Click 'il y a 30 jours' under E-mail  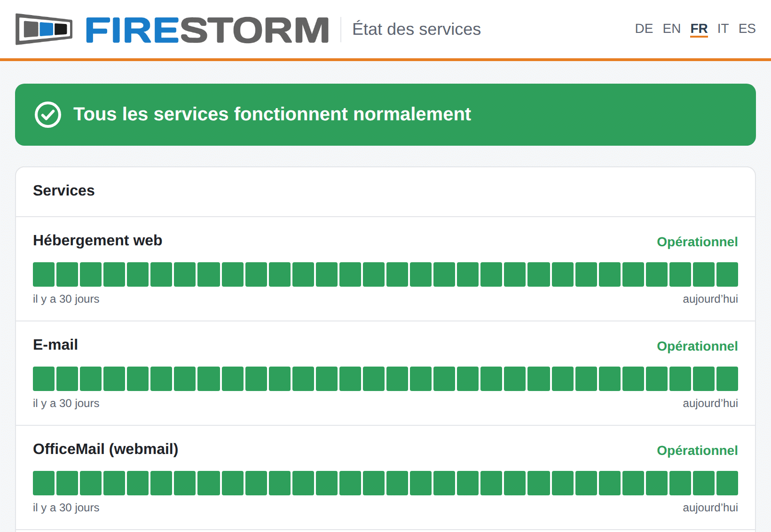66,404
